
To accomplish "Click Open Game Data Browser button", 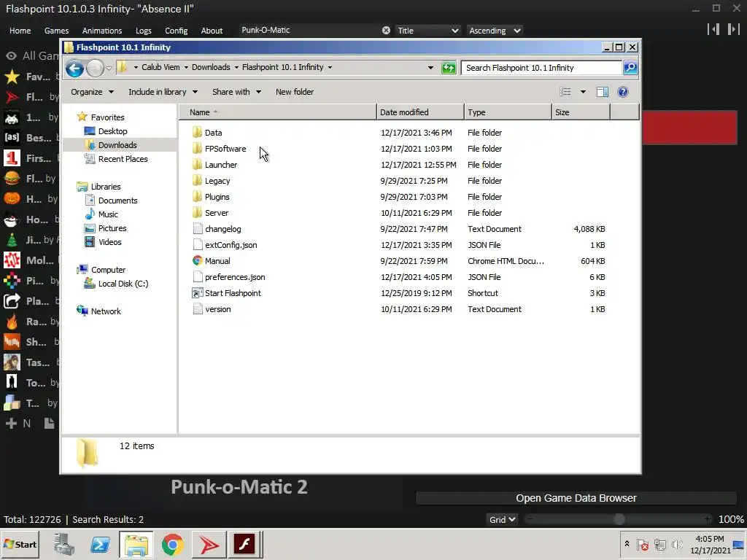I will click(x=576, y=498).
